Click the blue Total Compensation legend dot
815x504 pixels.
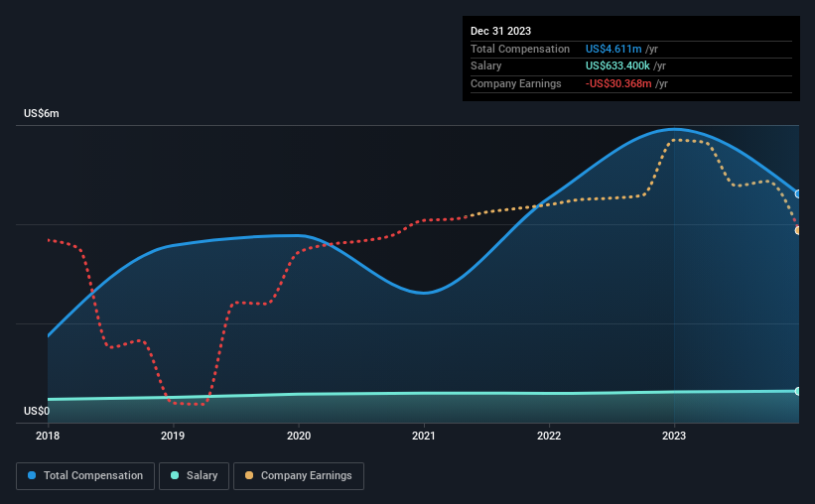click(x=32, y=475)
